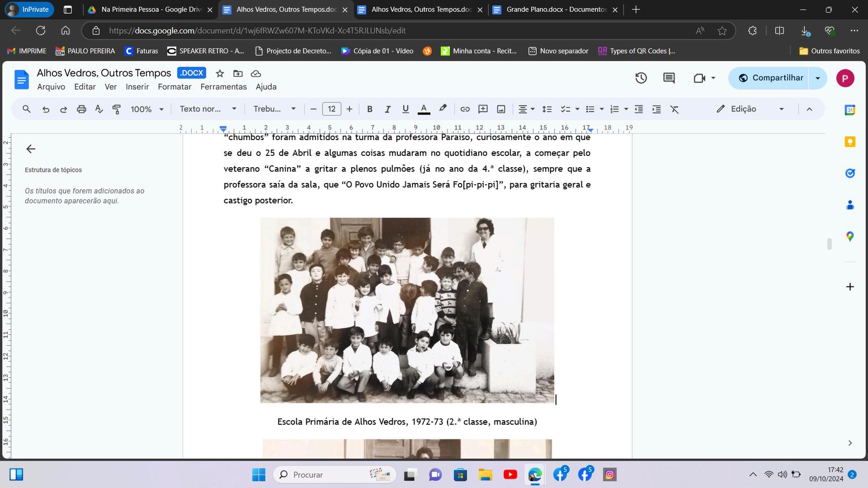Viewport: 868px width, 488px height.
Task: Open the Google account avatar menu
Action: [x=845, y=79]
